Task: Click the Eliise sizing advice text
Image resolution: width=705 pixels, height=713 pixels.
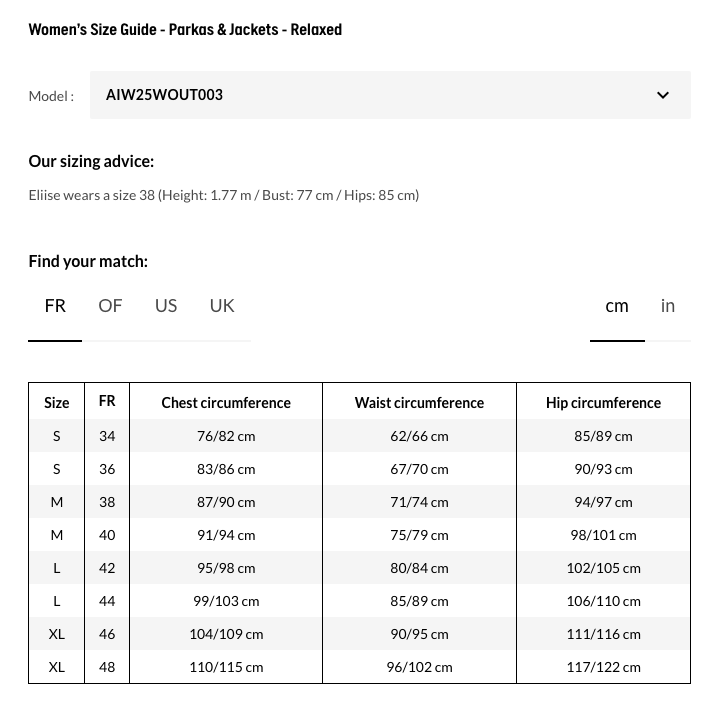Action: [223, 195]
